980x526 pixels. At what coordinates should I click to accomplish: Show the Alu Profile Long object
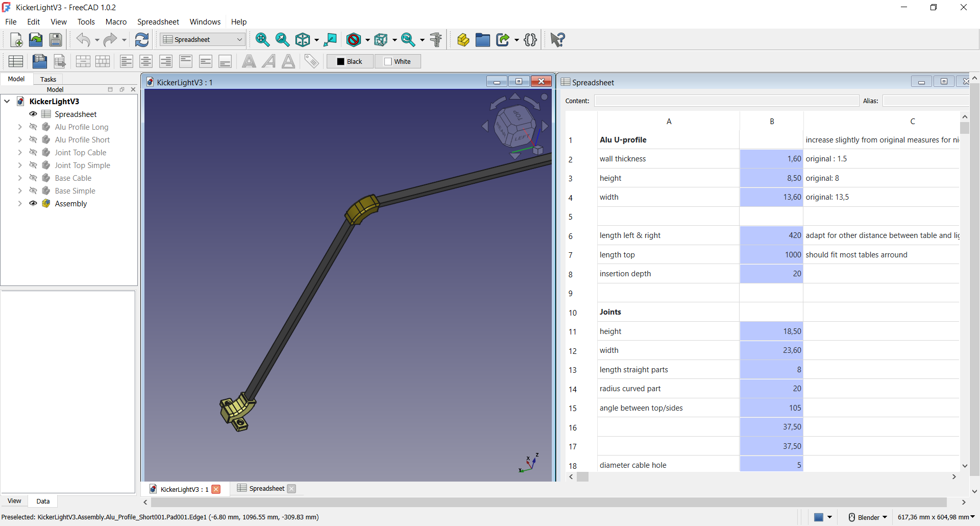click(x=33, y=127)
